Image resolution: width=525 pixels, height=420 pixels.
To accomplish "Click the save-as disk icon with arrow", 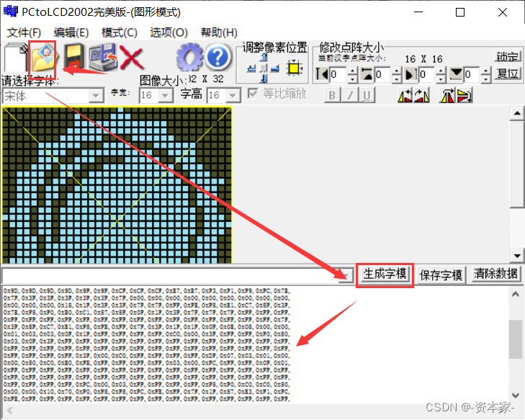I will tap(103, 57).
